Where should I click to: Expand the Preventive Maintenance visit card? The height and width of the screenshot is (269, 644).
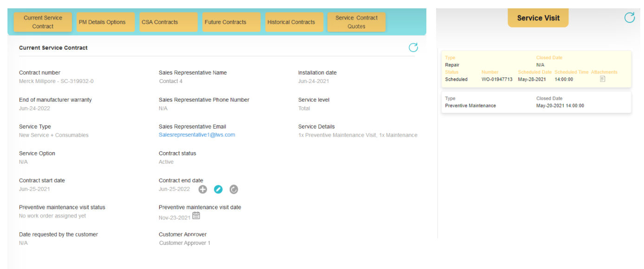click(536, 102)
